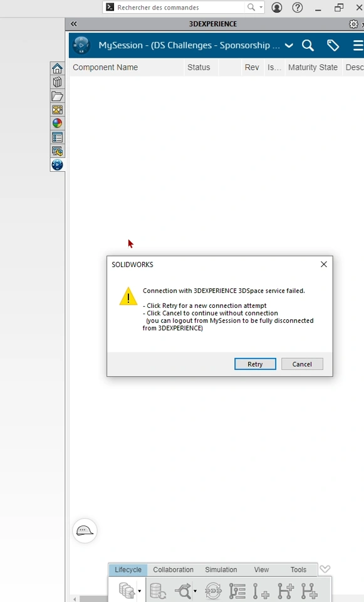
Task: Close the SOLIDWORKS connection failed dialog
Action: [x=324, y=264]
